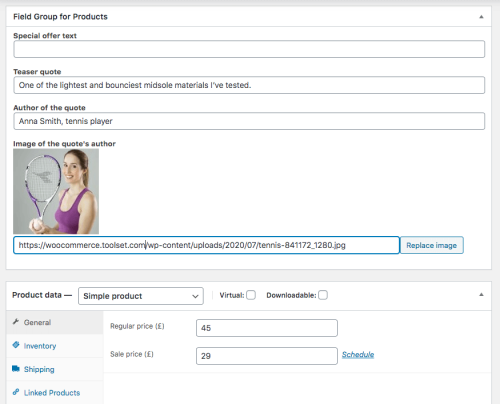Image resolution: width=500 pixels, height=404 pixels.
Task: Select the Regular price input
Action: 267,328
